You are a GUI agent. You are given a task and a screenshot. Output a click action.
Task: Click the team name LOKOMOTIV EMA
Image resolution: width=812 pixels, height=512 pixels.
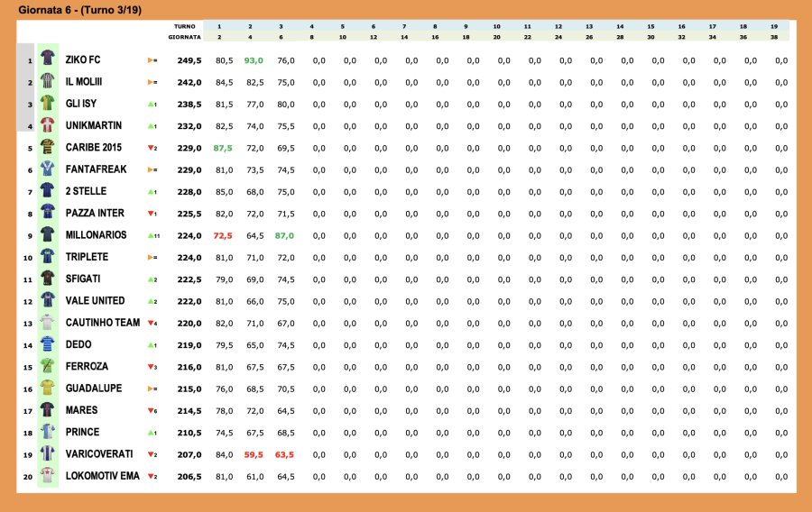103,476
